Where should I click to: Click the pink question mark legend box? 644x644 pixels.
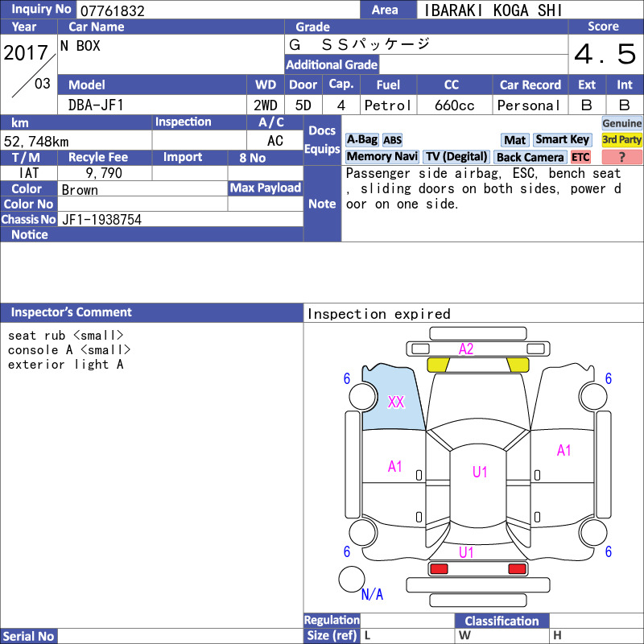click(621, 157)
